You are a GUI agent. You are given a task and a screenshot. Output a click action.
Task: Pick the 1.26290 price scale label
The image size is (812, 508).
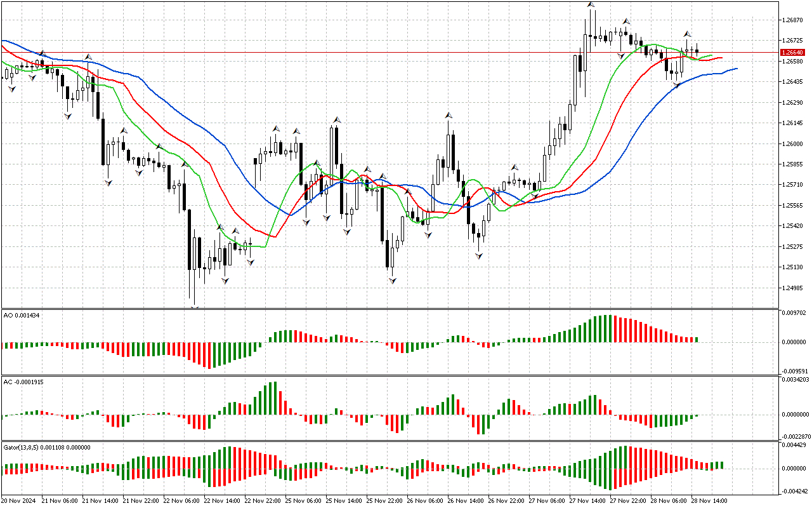click(x=793, y=103)
